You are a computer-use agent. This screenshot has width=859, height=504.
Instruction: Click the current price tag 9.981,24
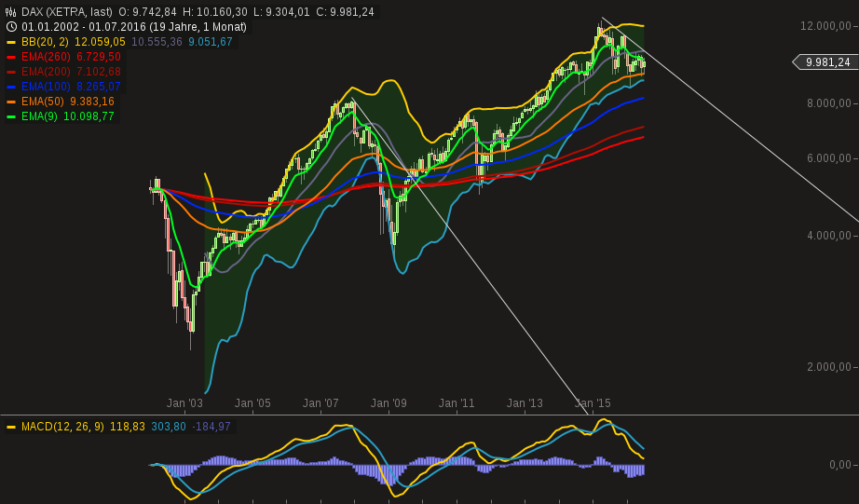click(825, 61)
